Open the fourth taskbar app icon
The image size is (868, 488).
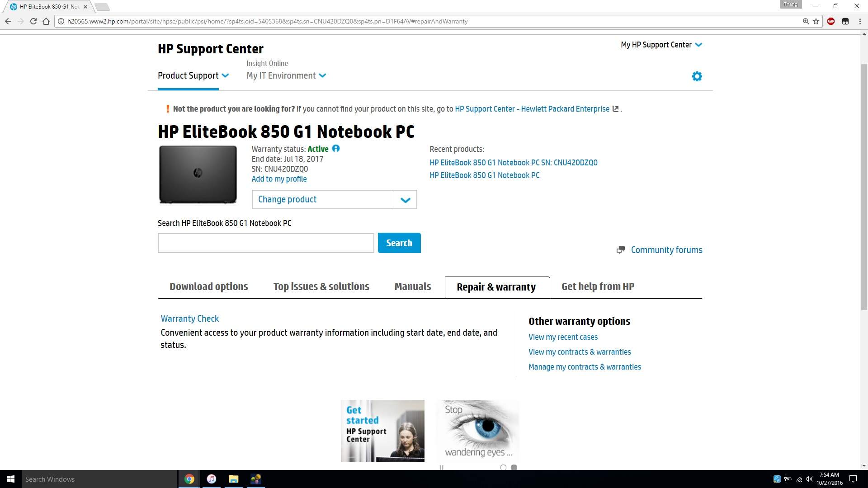[x=255, y=479]
